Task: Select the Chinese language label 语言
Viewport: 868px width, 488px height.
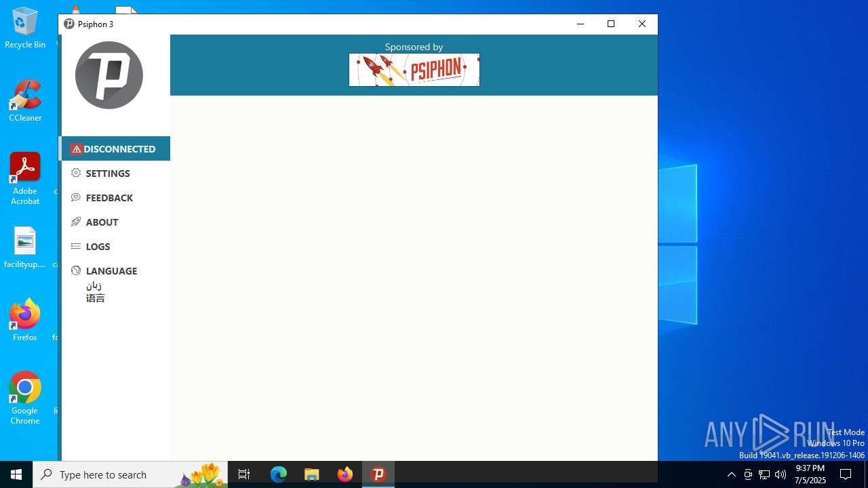Action: [x=96, y=298]
